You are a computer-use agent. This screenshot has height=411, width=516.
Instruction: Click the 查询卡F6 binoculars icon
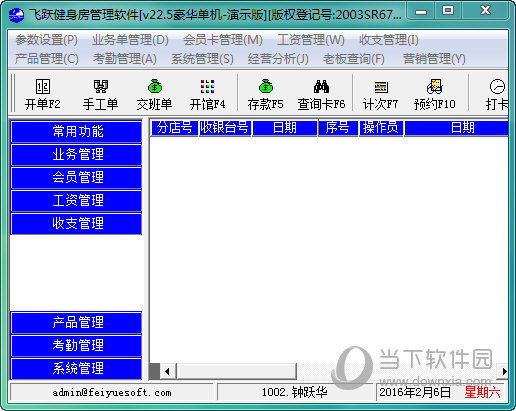click(x=321, y=87)
